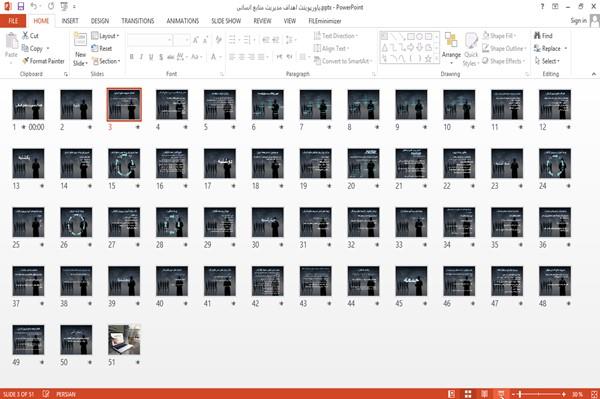Screen dimensions: 600x399
Task: Open Clipboard pane dialog launcher
Action: click(66, 74)
